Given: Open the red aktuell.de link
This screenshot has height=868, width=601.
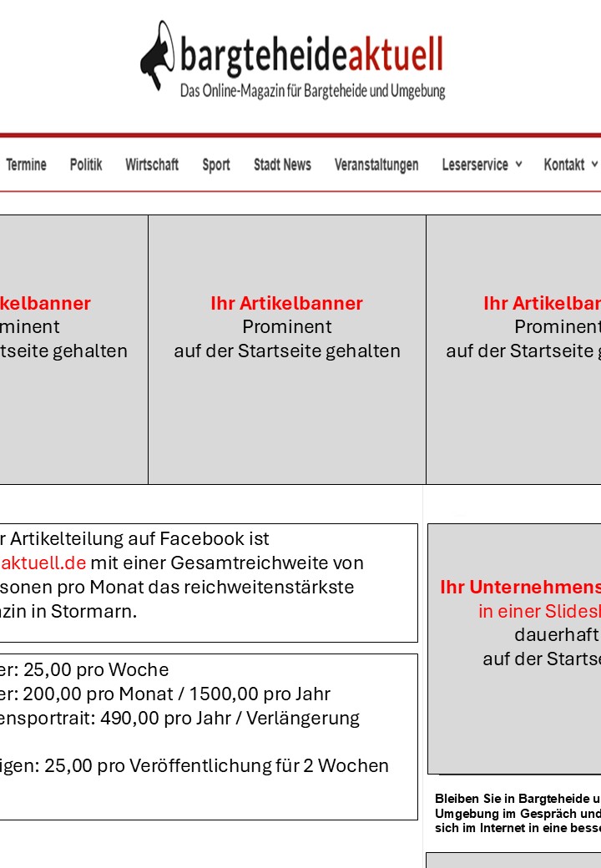Looking at the screenshot, I should click(x=43, y=563).
